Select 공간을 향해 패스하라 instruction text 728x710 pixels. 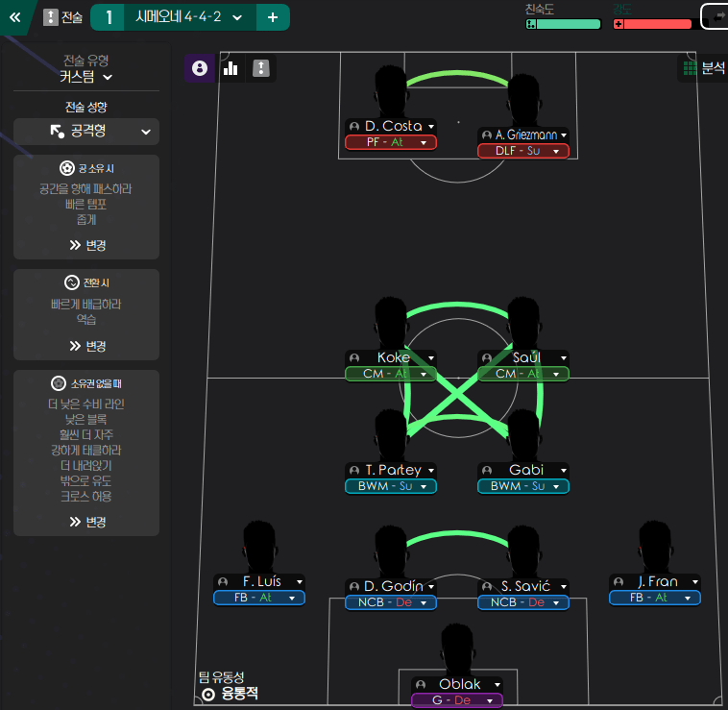(x=85, y=189)
